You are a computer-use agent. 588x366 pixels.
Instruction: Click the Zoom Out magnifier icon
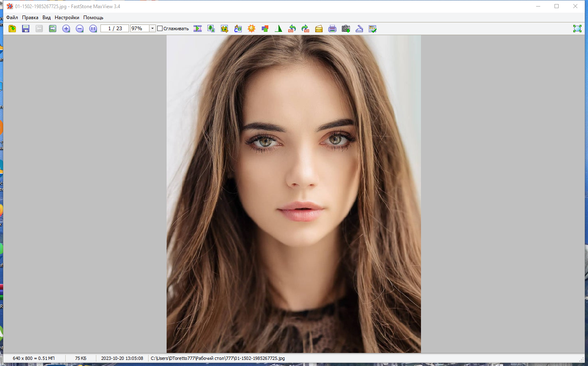click(x=80, y=29)
